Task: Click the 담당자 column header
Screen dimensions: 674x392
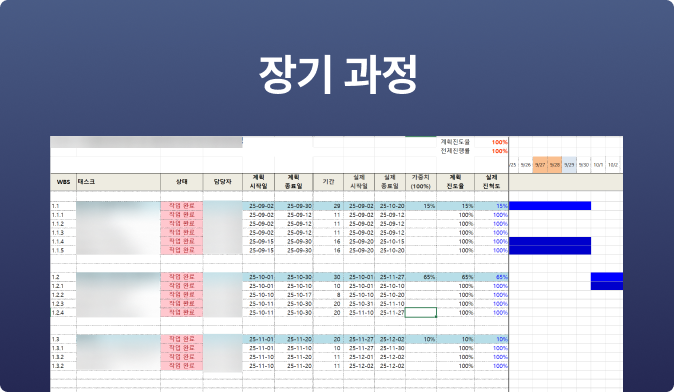Action: point(222,182)
